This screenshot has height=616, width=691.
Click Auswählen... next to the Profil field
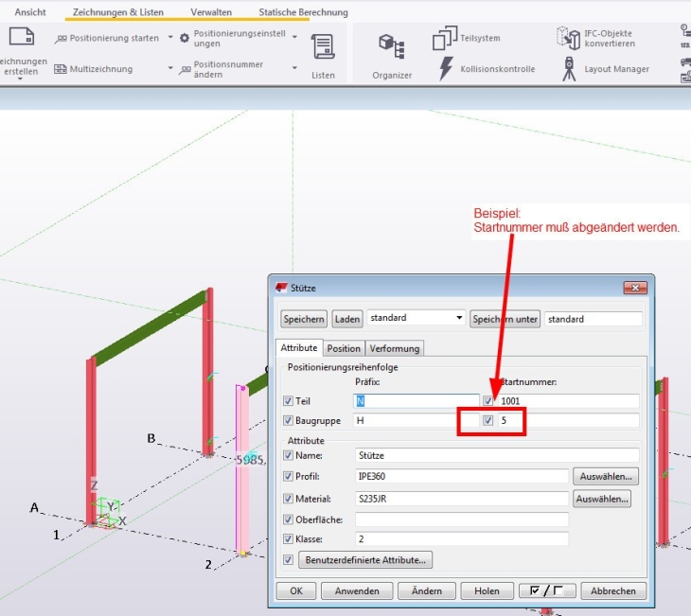(606, 476)
